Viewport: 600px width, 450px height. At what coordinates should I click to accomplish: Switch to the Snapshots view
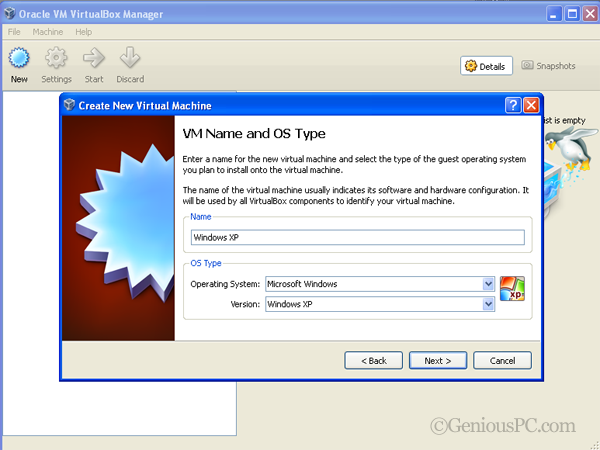(548, 66)
